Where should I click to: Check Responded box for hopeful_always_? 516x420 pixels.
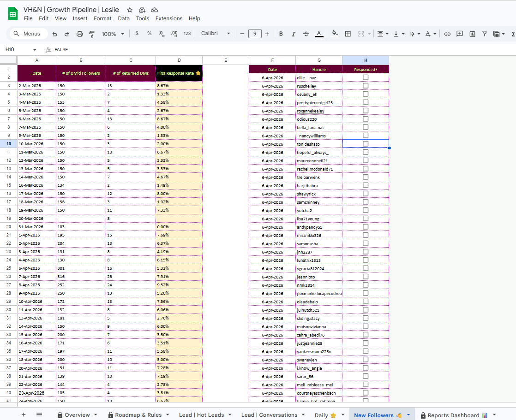(365, 152)
